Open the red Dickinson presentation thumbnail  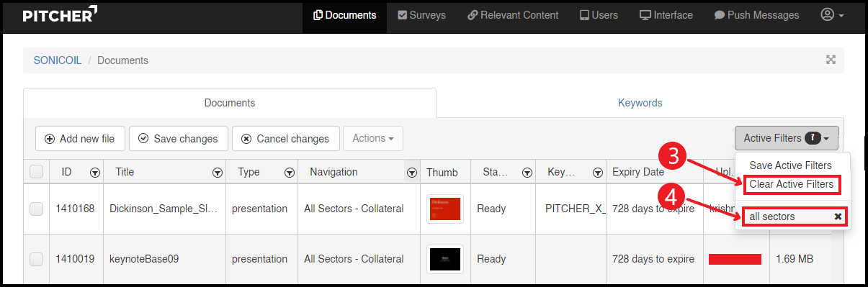445,209
